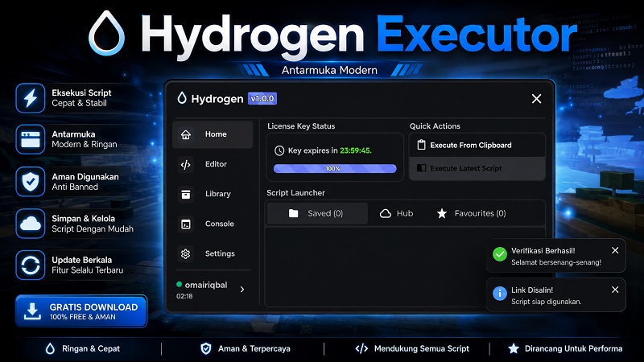Click the Home house icon
The height and width of the screenshot is (362, 644).
click(186, 134)
